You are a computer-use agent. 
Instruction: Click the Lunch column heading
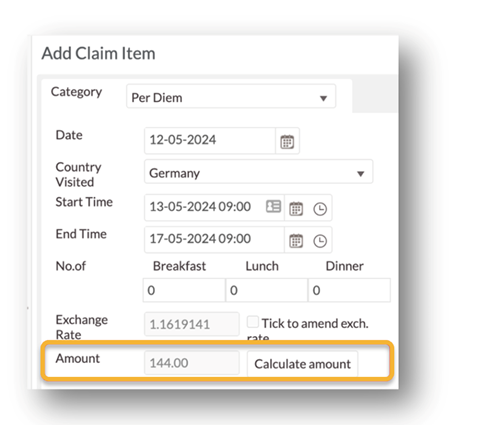coord(262,266)
